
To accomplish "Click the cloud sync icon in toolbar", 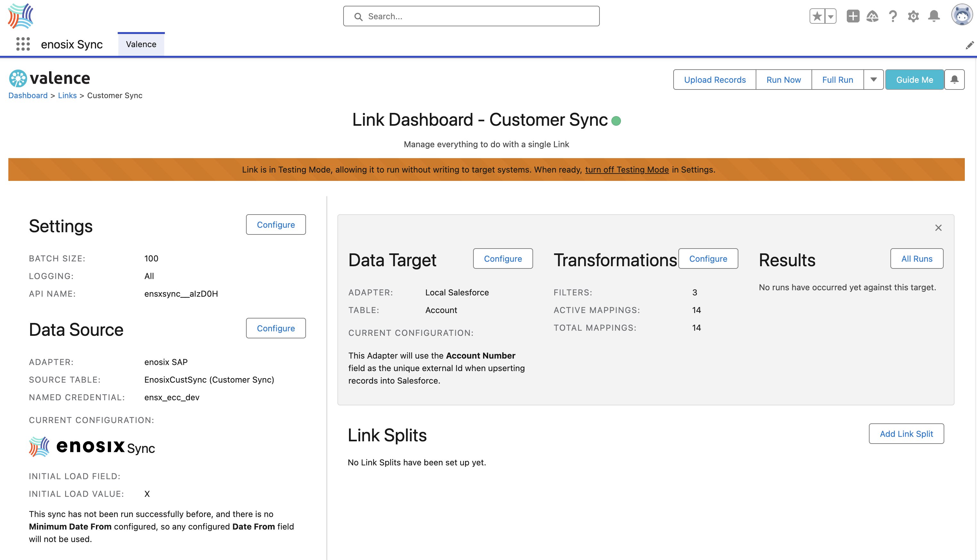I will pyautogui.click(x=872, y=16).
